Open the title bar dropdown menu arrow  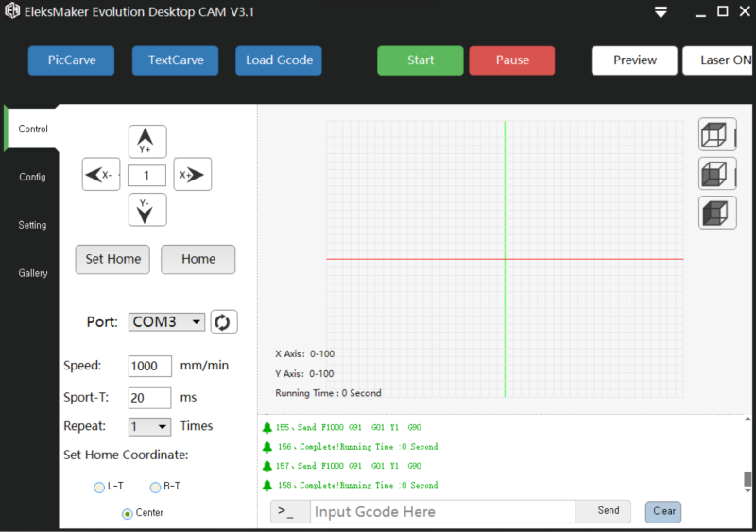tap(661, 12)
